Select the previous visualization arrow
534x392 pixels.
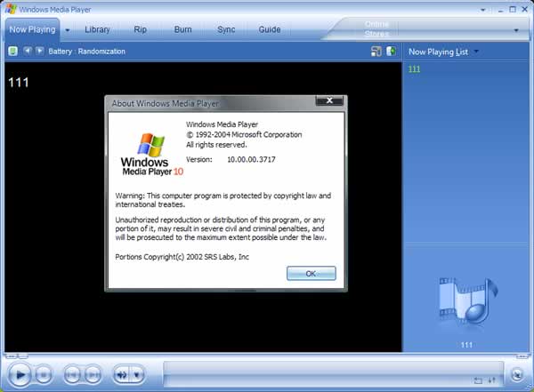pyautogui.click(x=28, y=51)
